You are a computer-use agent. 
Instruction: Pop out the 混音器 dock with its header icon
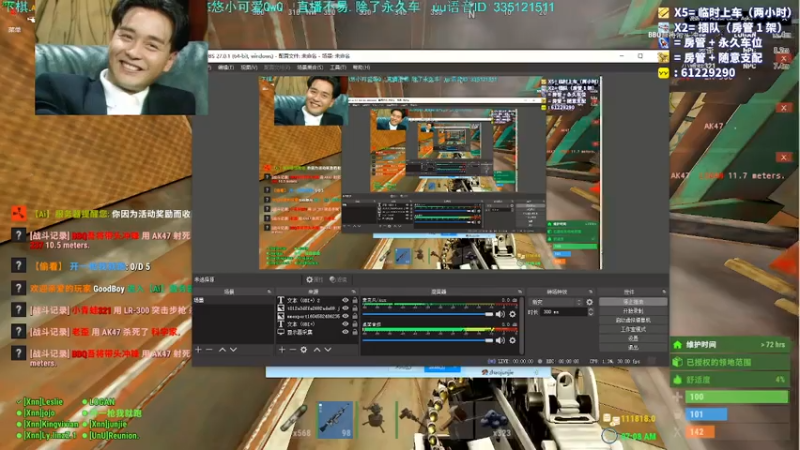coord(520,292)
